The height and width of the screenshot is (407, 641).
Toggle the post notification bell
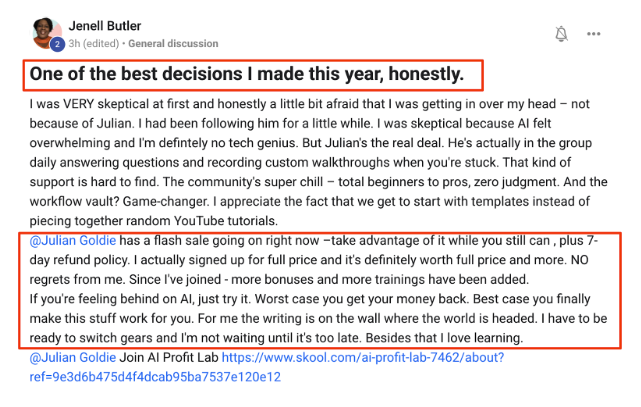562,33
